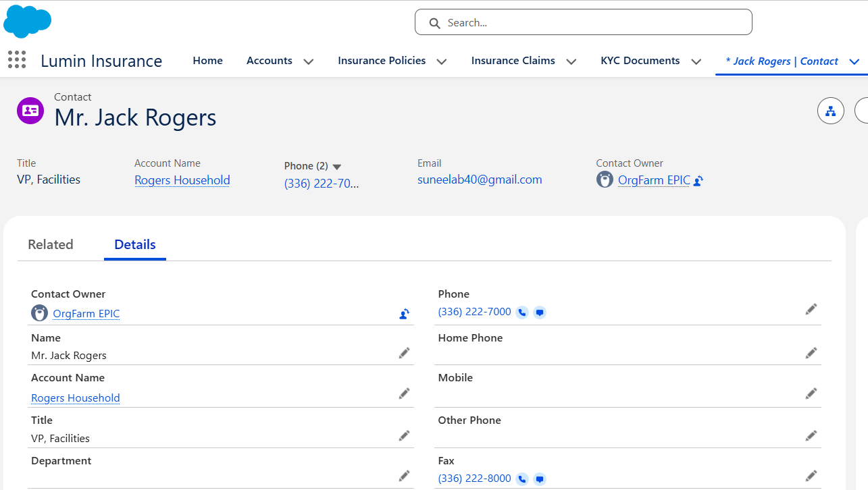
Task: Open the Insurance Policies navigation tab
Action: click(382, 61)
